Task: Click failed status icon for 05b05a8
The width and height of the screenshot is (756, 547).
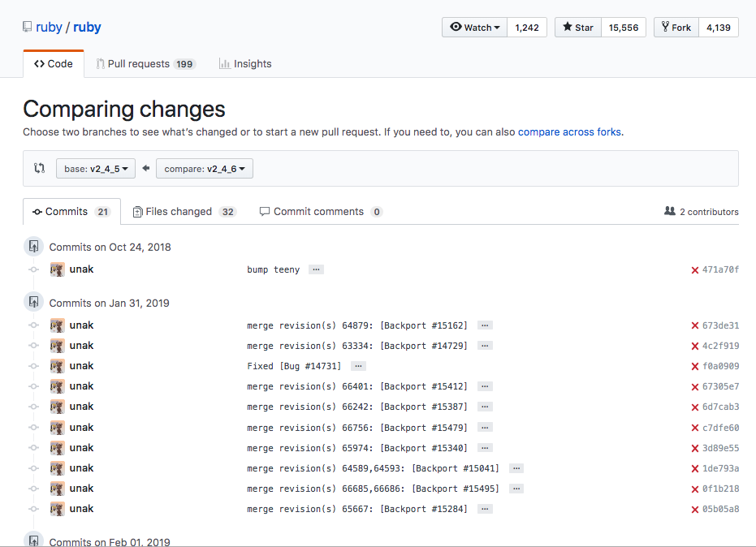Action: point(695,509)
